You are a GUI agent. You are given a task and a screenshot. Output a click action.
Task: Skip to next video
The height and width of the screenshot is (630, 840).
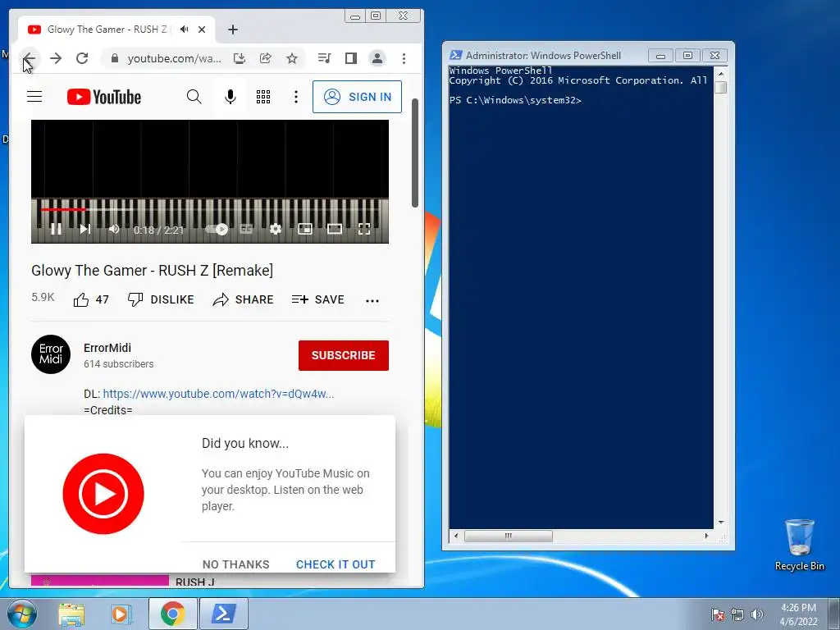coord(85,230)
